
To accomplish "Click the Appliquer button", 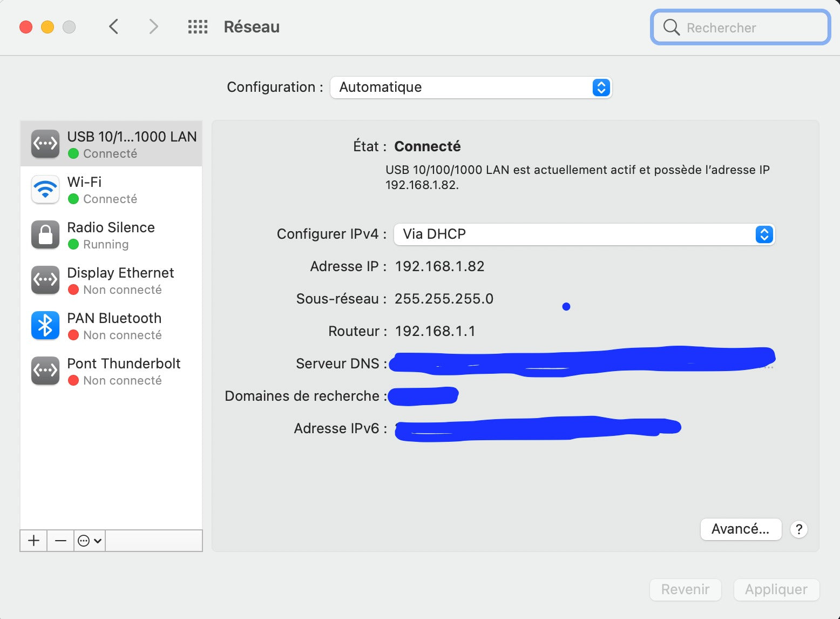I will (776, 589).
